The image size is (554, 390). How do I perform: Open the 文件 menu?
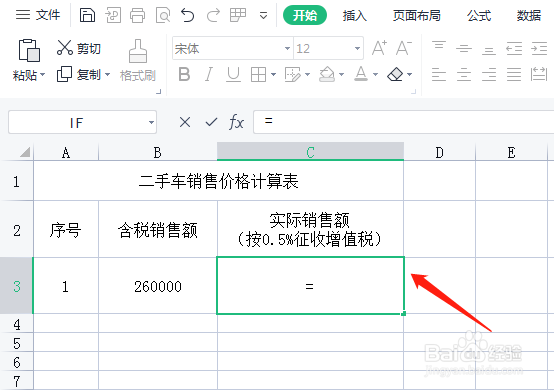[x=38, y=15]
